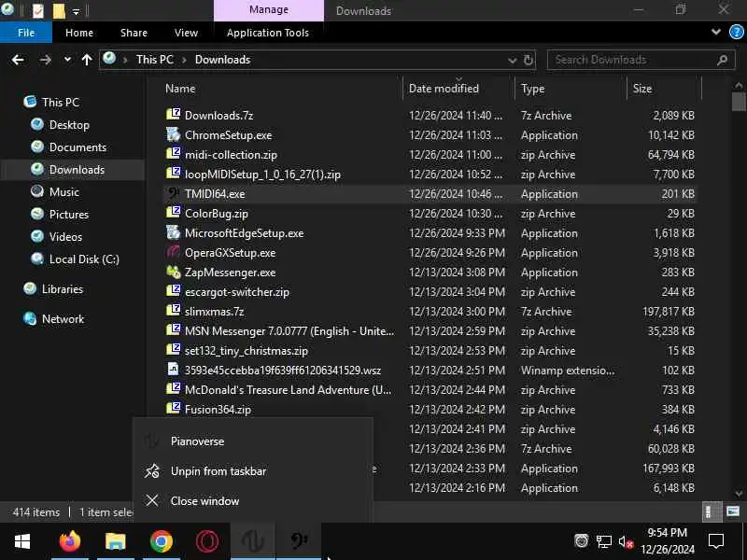Select the ChromeSetup.exe installer icon

point(174,134)
